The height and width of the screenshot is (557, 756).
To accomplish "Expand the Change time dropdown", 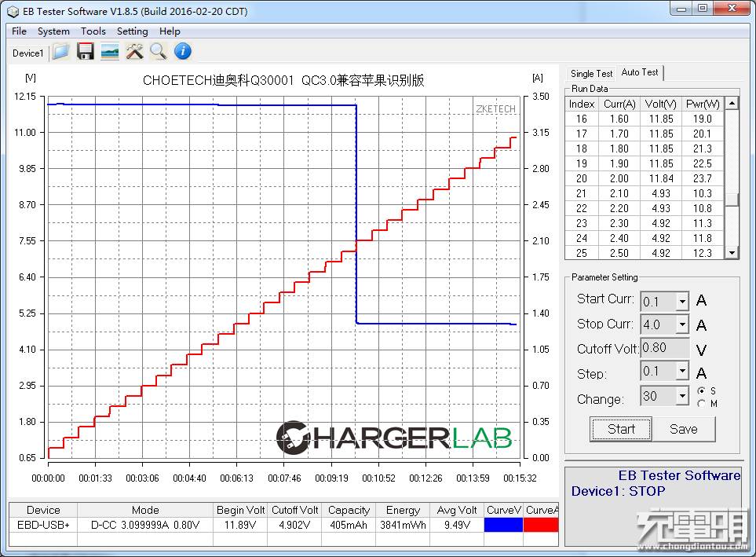I will click(682, 396).
